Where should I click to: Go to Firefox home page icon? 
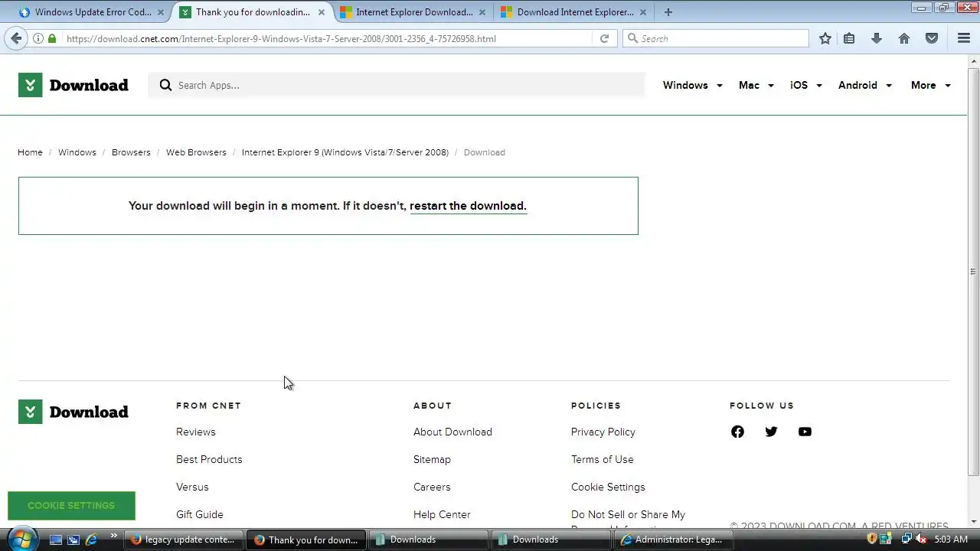point(904,38)
